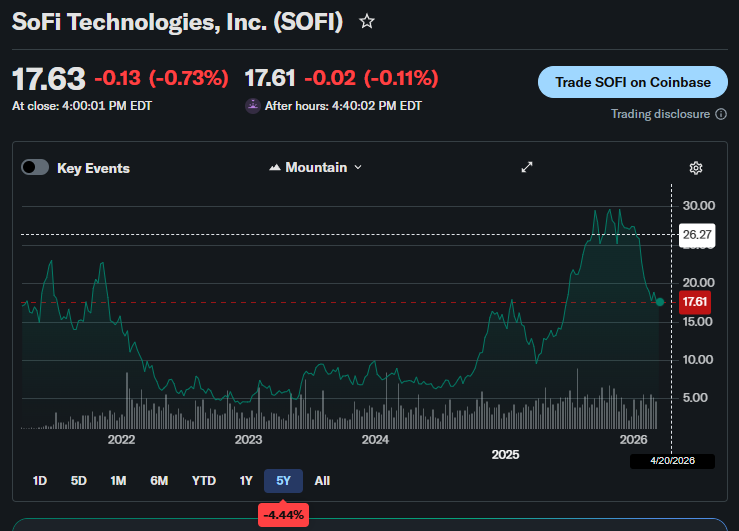Click the 2023 axis label
The height and width of the screenshot is (531, 739).
(x=248, y=440)
